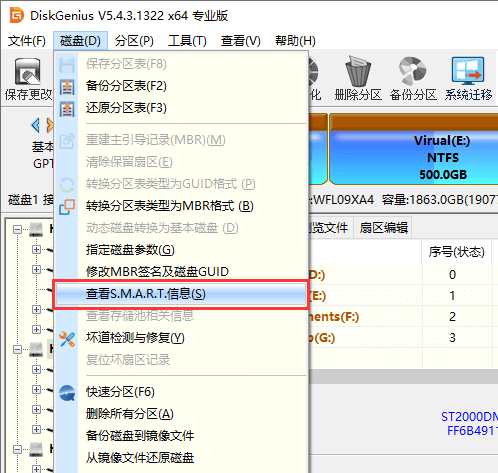Expand the first partition node under top disk
The image size is (498, 473).
coord(36,249)
